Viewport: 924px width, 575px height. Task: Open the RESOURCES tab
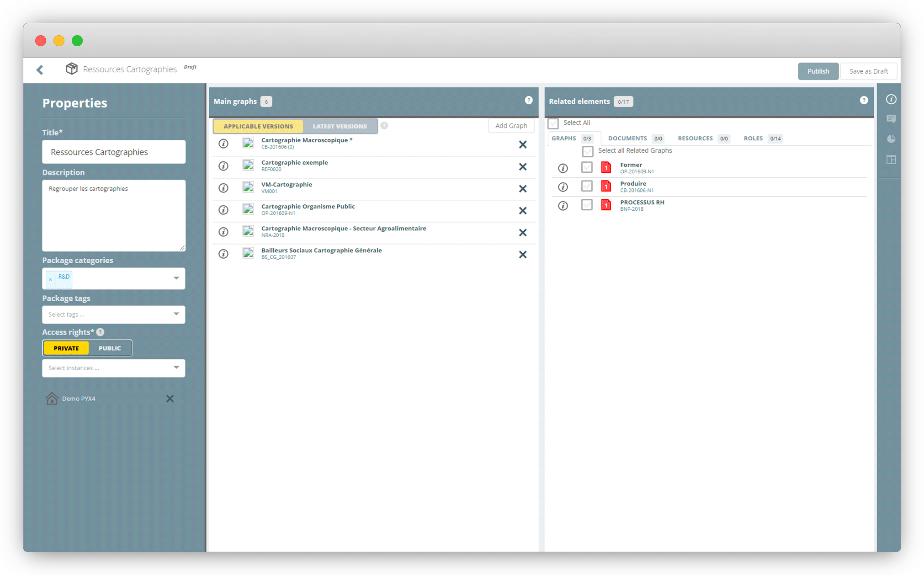pos(704,138)
